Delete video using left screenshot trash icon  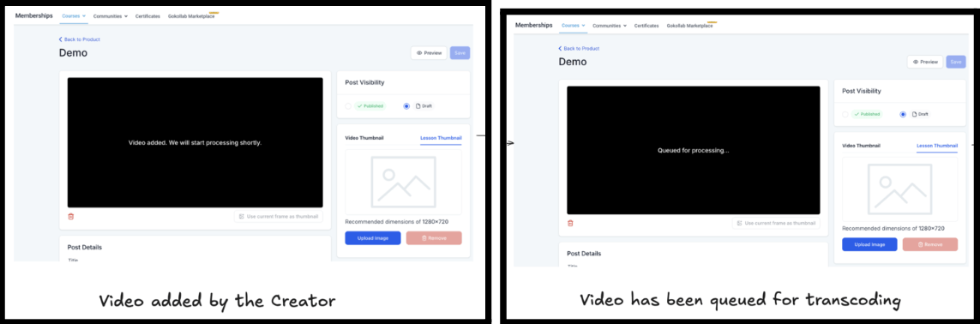pyautogui.click(x=70, y=217)
